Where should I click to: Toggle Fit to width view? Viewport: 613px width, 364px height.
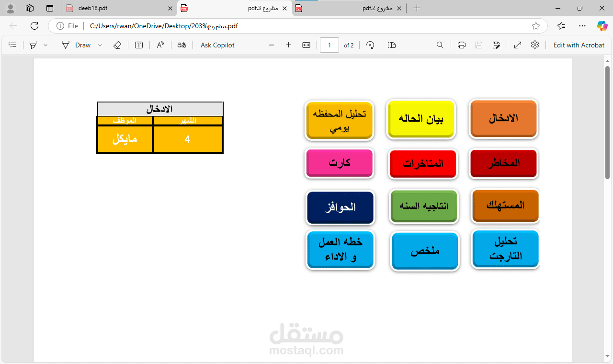(306, 45)
